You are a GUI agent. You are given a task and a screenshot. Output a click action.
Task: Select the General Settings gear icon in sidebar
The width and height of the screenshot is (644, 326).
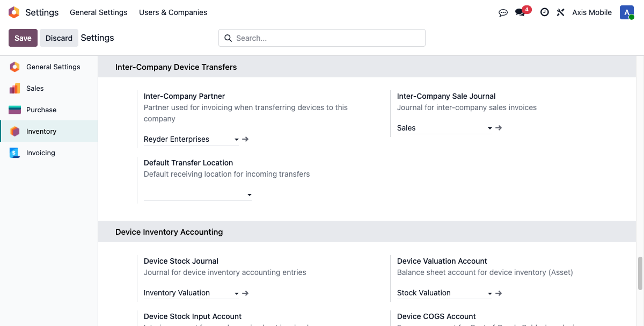[x=14, y=67]
